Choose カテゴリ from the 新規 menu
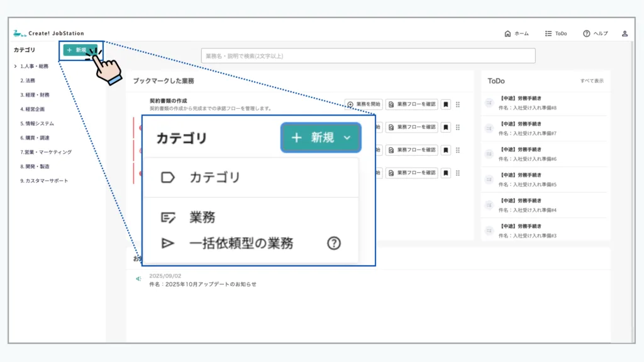This screenshot has height=362, width=644. 214,177
